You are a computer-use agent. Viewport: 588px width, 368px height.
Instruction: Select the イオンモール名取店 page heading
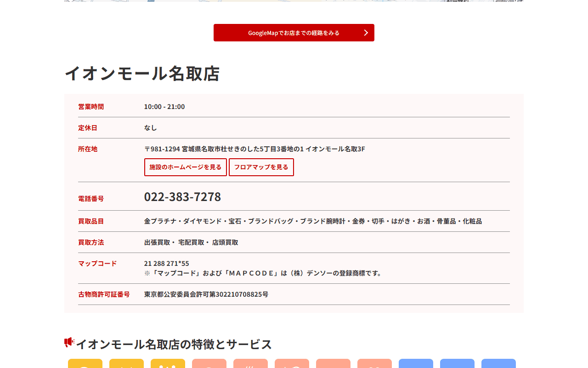click(x=142, y=74)
